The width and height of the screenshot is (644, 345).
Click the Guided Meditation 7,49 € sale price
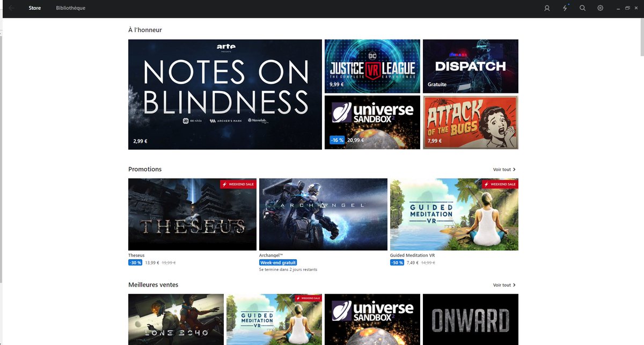[x=413, y=263]
